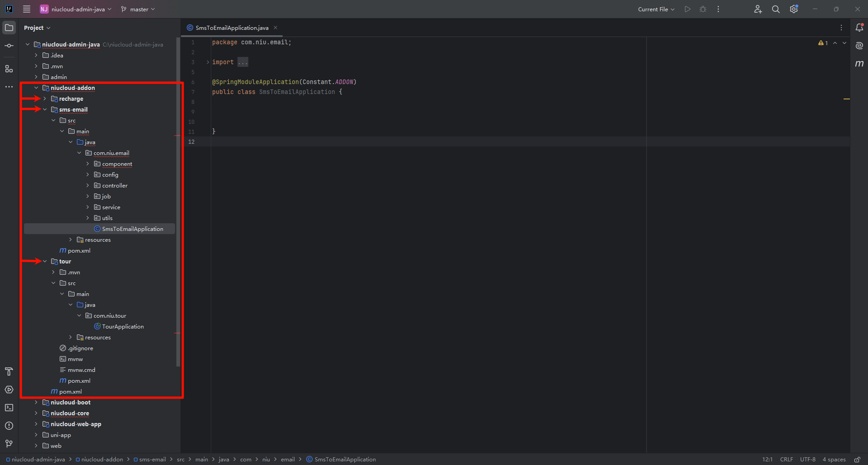The image size is (868, 465).
Task: Debug the current file
Action: [703, 9]
